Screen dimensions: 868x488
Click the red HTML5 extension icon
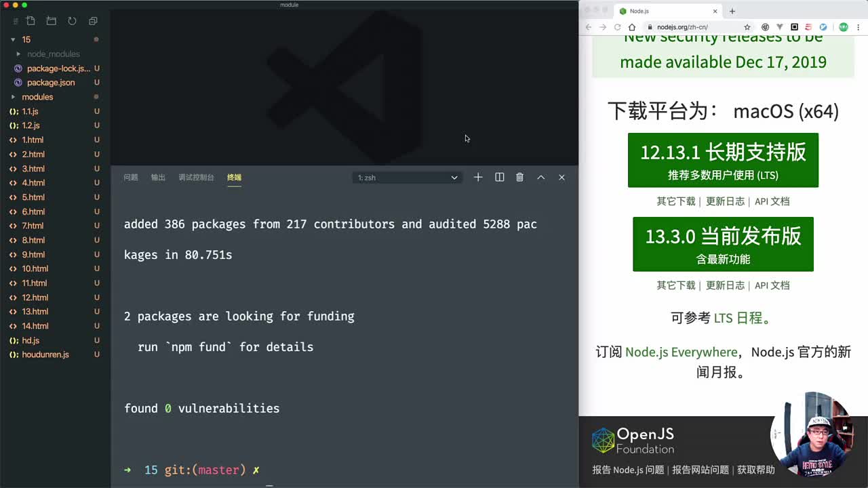click(x=808, y=27)
